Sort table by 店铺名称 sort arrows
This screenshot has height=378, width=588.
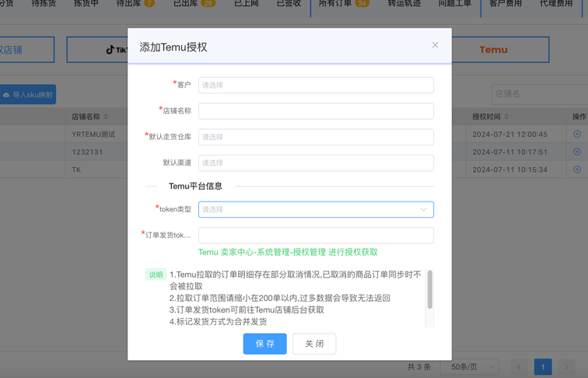pos(106,117)
